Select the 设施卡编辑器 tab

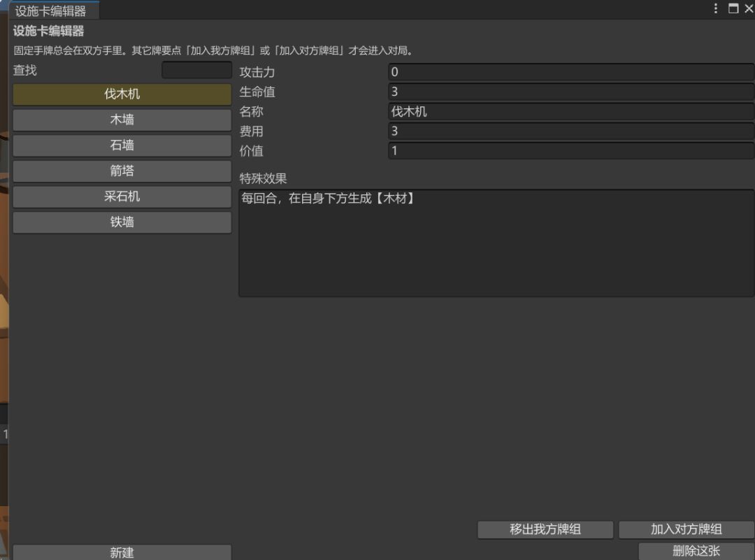click(x=50, y=10)
